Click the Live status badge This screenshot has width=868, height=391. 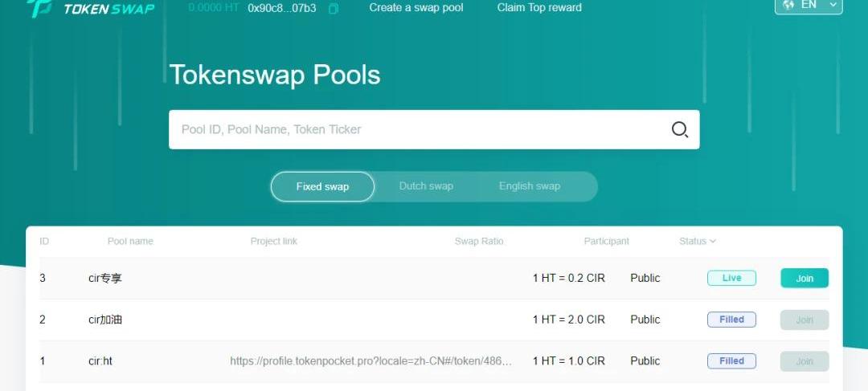click(731, 279)
